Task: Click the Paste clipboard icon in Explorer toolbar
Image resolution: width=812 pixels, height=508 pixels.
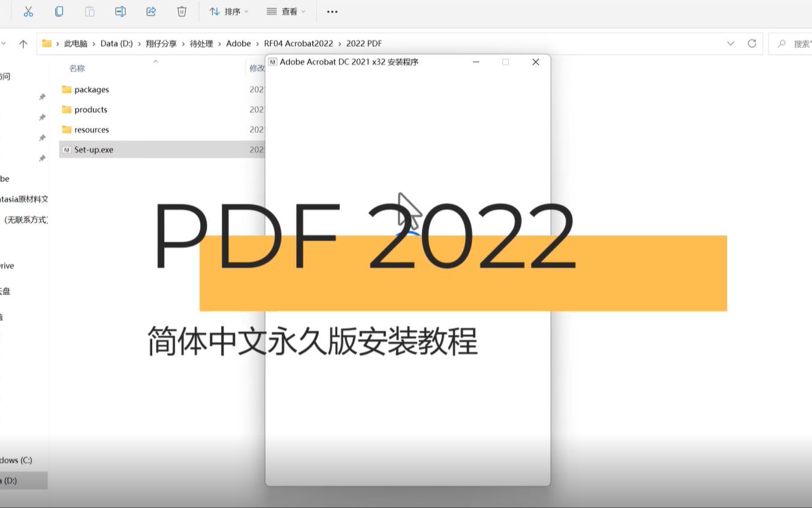Action: point(89,11)
